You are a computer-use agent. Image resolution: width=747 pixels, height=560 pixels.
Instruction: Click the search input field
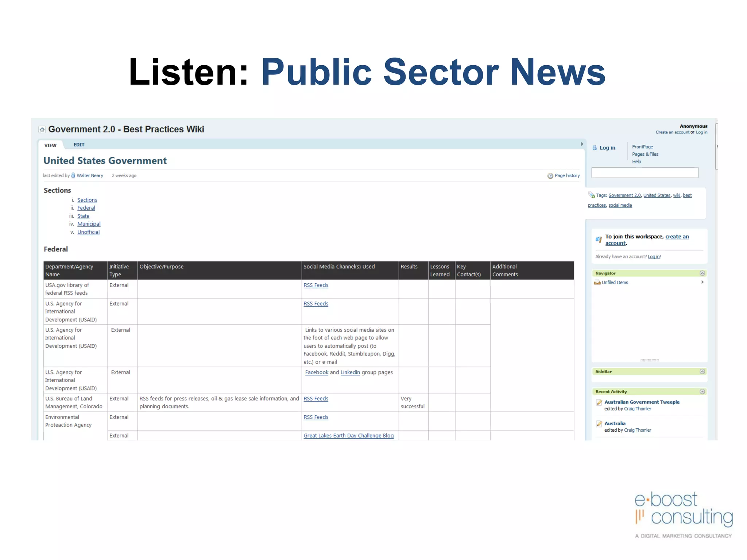coord(645,173)
